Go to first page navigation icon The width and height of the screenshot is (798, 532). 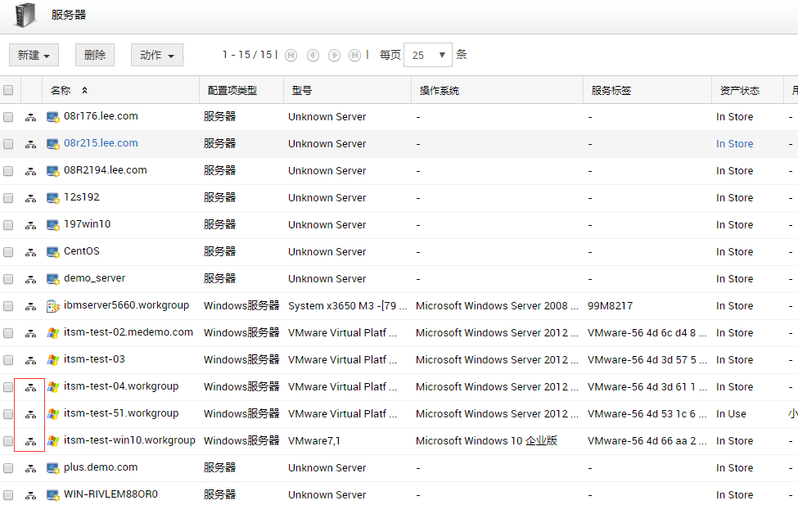pos(291,55)
